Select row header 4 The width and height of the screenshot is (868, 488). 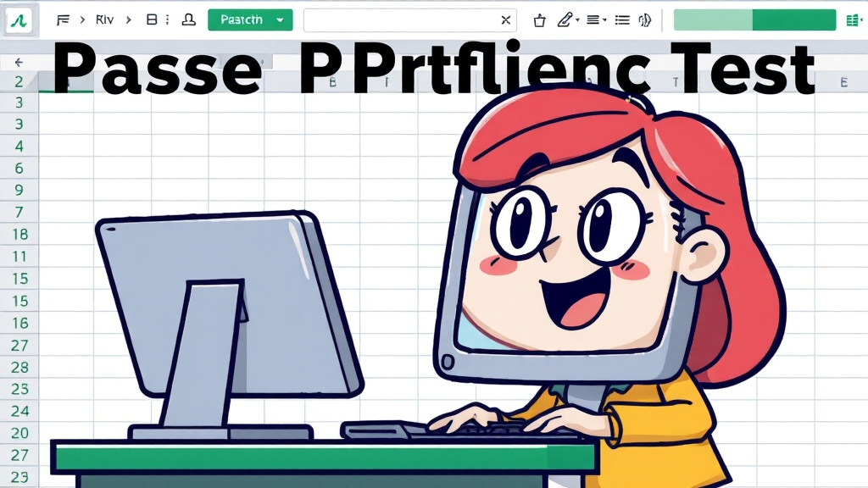19,147
